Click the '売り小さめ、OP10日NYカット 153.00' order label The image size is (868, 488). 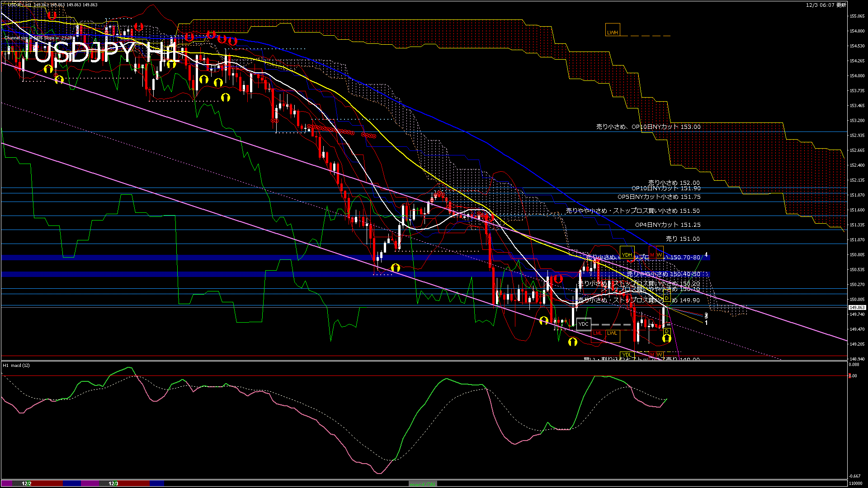[648, 127]
